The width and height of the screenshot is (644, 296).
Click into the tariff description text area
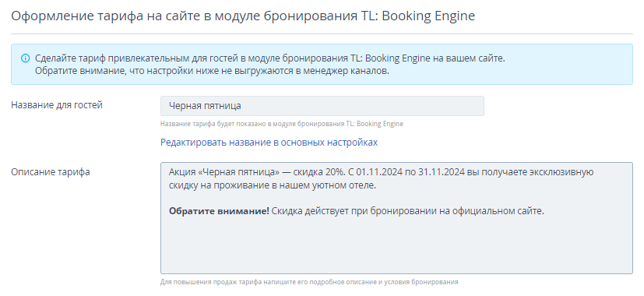click(396, 218)
